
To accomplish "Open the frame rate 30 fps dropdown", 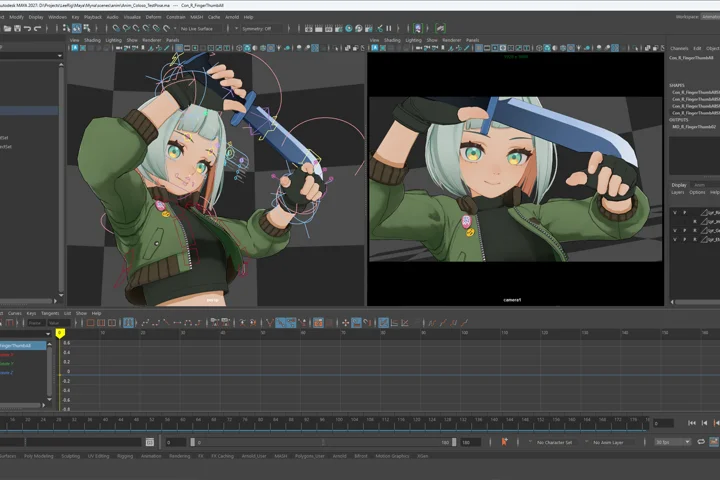I will (673, 442).
